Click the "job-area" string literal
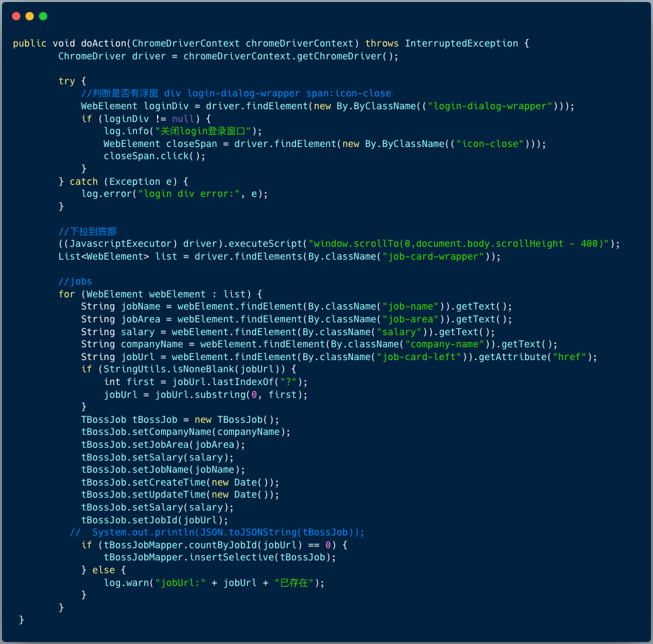This screenshot has height=644, width=653. point(410,319)
